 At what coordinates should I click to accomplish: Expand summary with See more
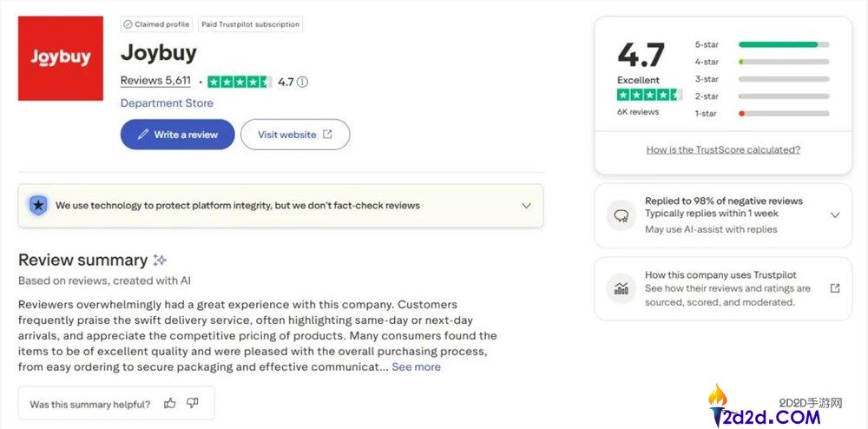point(416,367)
